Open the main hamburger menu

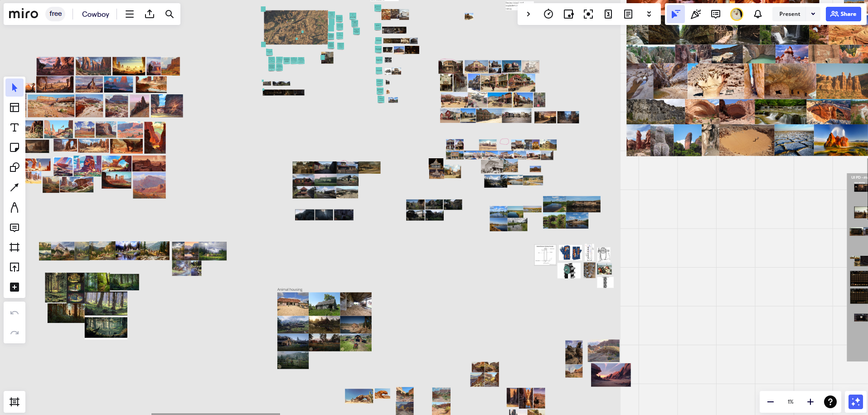click(x=130, y=14)
